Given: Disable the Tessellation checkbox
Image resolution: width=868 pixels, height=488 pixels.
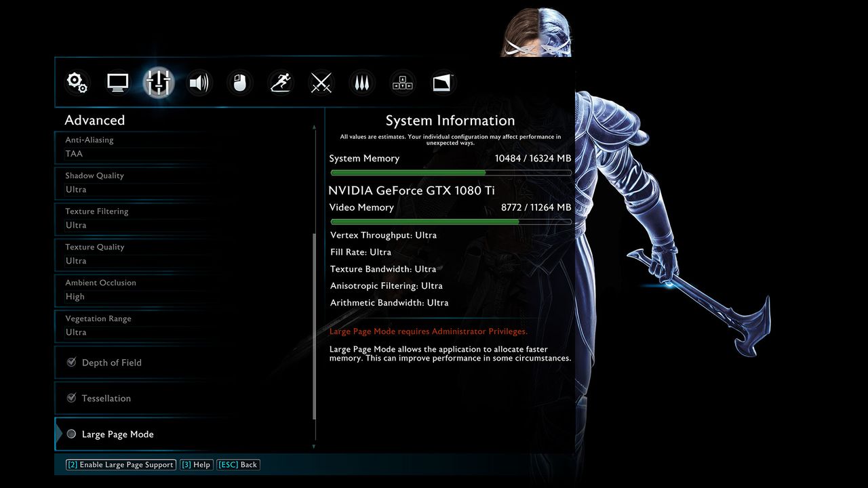Looking at the screenshot, I should click(x=71, y=398).
